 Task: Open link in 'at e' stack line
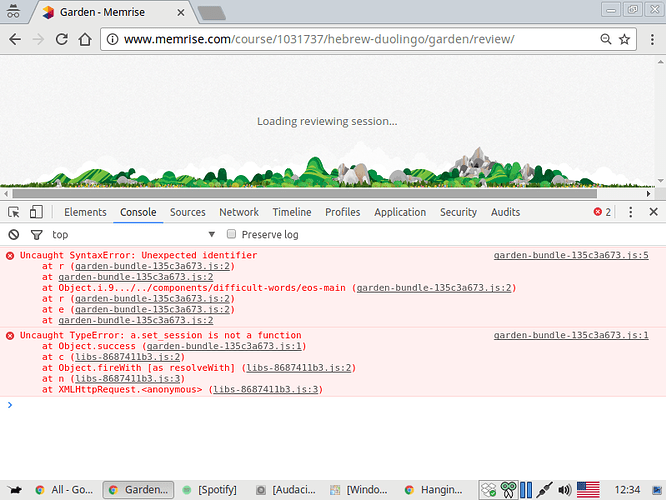152,310
